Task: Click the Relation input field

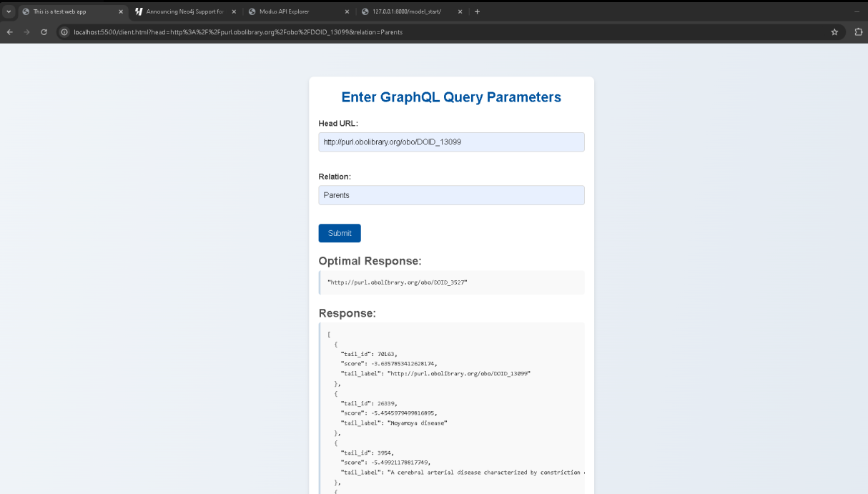Action: 451,195
